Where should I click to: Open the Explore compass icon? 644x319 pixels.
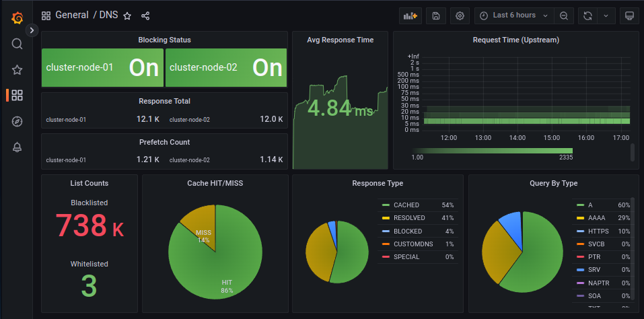pyautogui.click(x=17, y=122)
